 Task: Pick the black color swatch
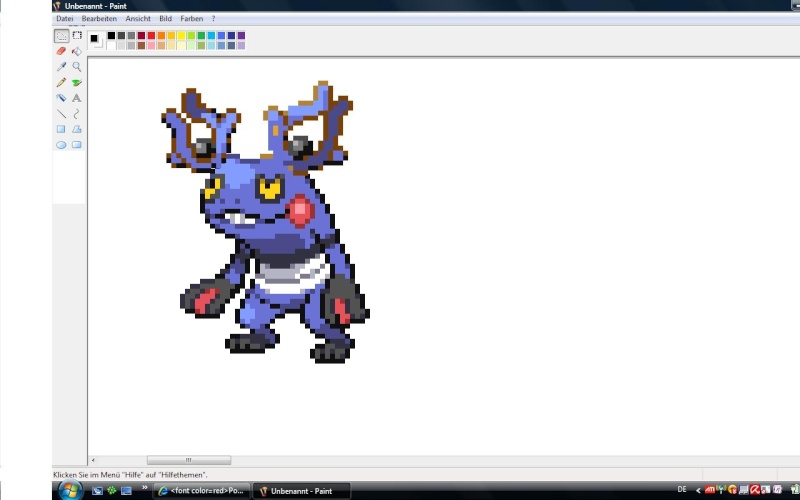(x=111, y=35)
